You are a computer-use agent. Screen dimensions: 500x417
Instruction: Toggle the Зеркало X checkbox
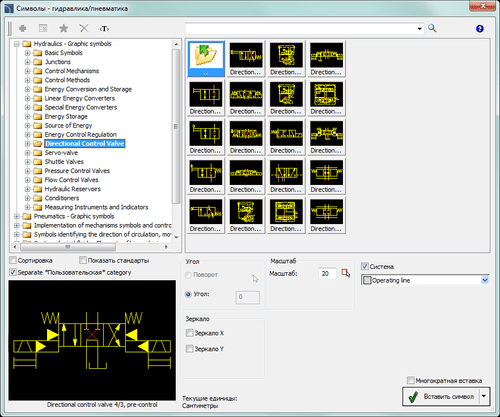pyautogui.click(x=189, y=333)
